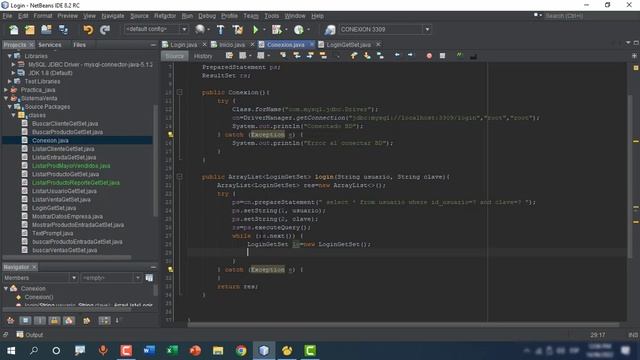The image size is (640, 360).
Task: Select MostrarDatosEmpresa.java file
Action: click(67, 216)
